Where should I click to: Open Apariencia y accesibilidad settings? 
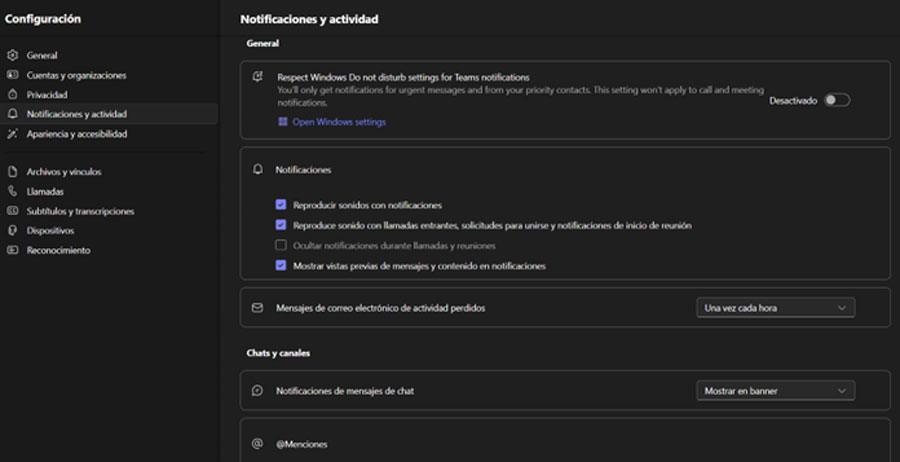pyautogui.click(x=77, y=134)
